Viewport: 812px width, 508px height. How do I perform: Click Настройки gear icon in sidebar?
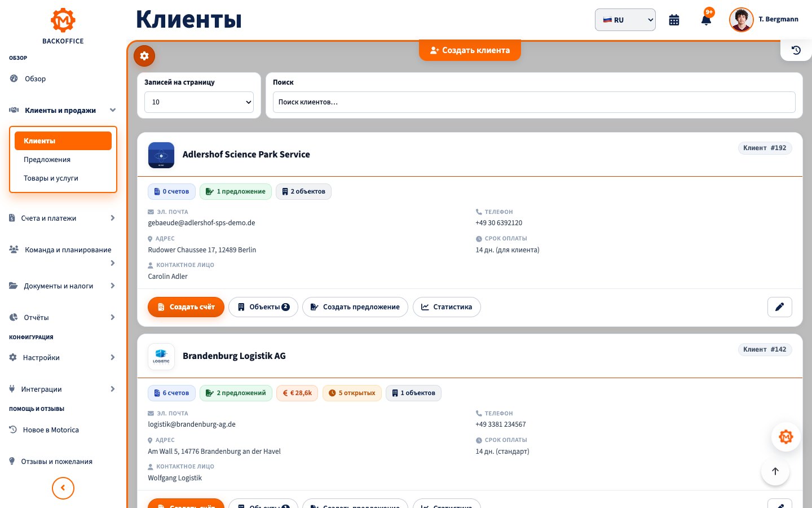13,357
